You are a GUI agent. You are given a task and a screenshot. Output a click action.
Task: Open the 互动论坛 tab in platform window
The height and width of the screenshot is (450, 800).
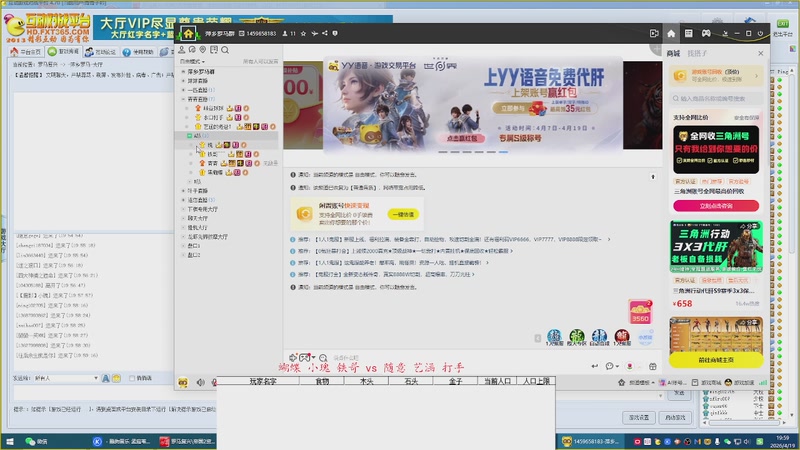click(101, 52)
